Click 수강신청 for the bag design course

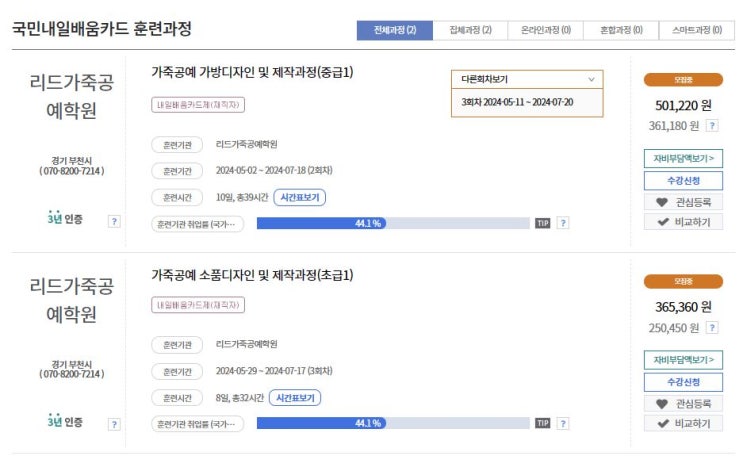(x=683, y=180)
